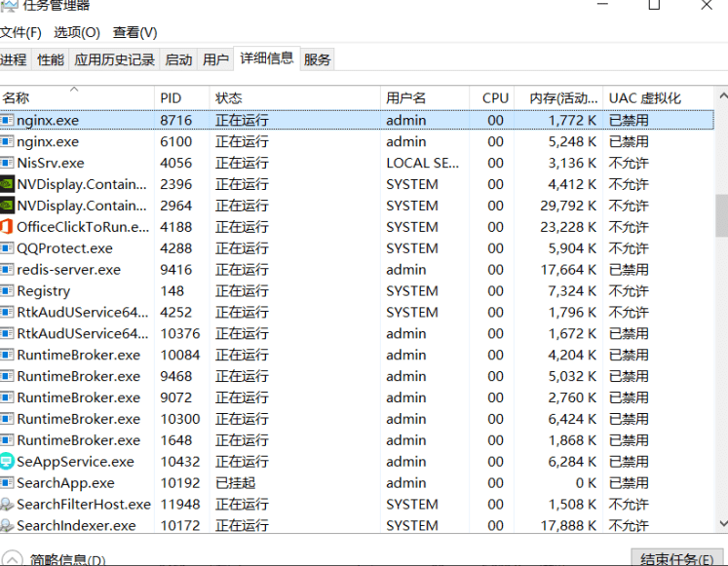
Task: Collapse to brief view via 简略信息 arrow
Action: pos(13,560)
